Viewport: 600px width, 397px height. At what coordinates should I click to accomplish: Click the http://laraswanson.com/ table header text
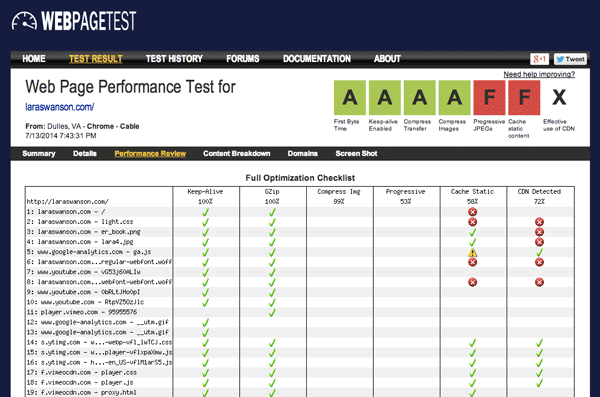point(67,201)
